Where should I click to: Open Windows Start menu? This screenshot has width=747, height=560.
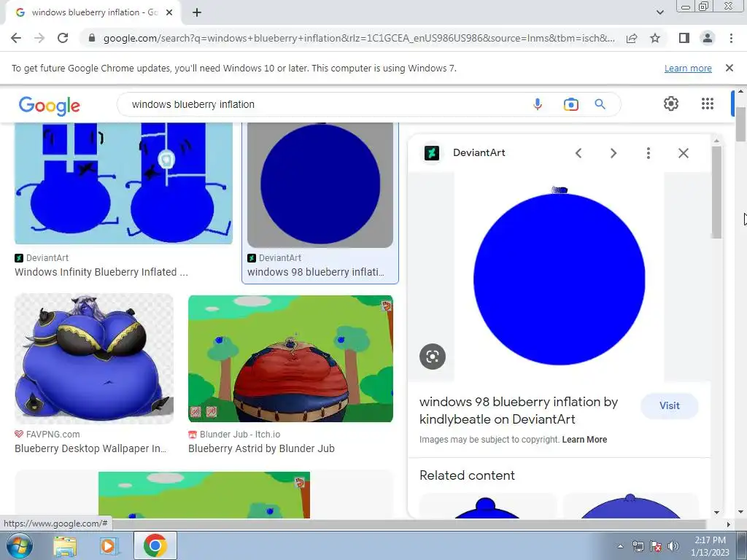19,545
